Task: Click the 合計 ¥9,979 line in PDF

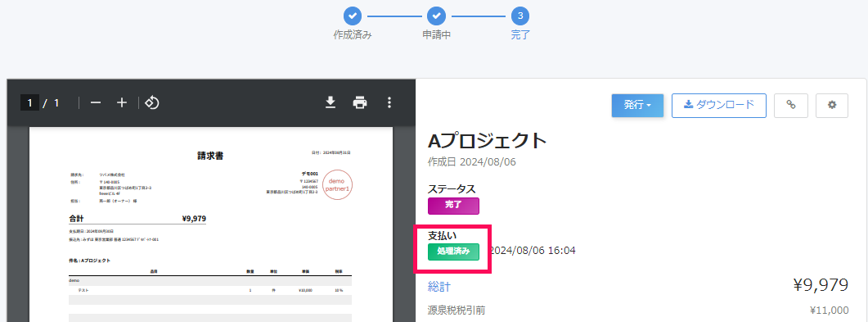Action: point(137,219)
